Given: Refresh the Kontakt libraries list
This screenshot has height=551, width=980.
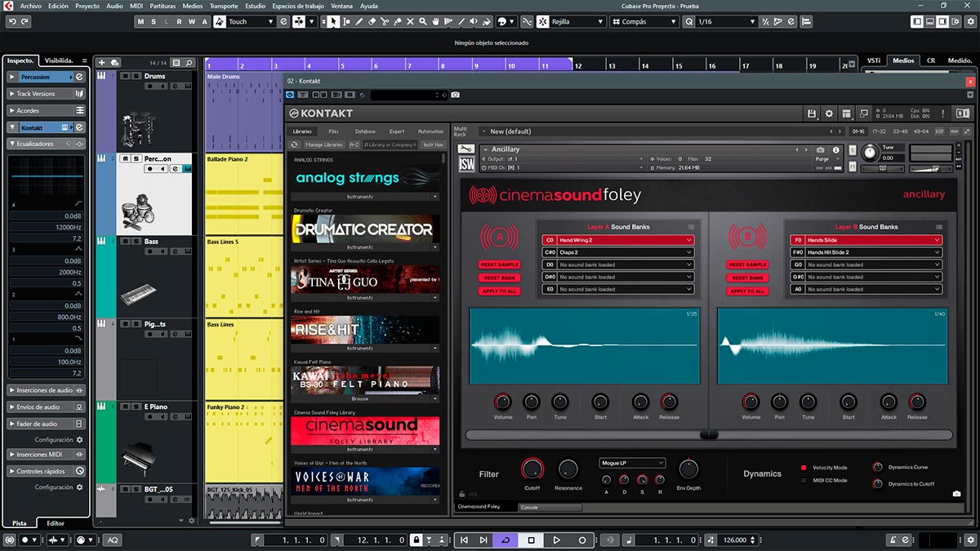Looking at the screenshot, I should 295,144.
